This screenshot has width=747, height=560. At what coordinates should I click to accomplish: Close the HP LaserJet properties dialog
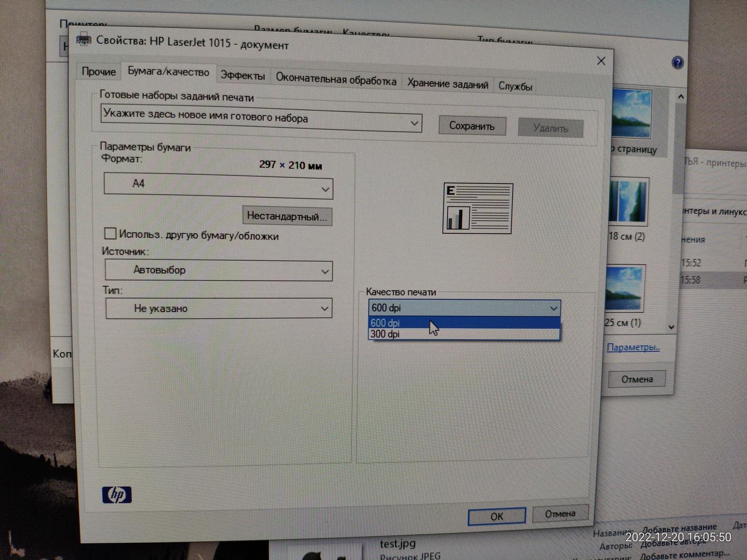[x=601, y=61]
